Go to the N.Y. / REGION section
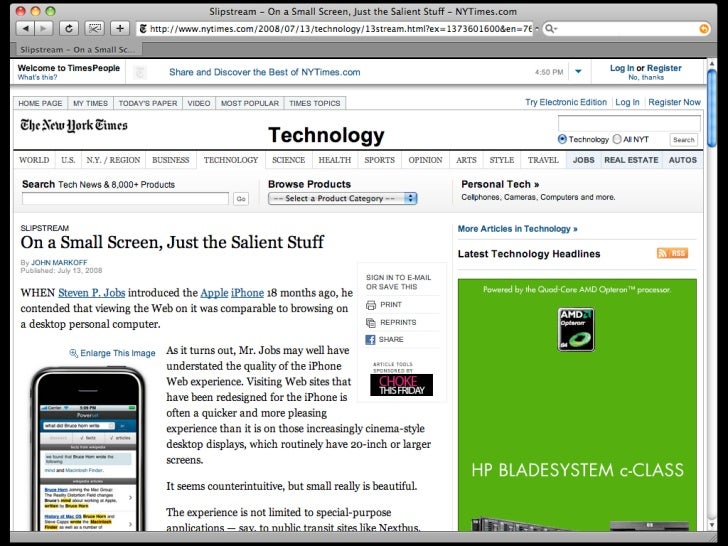 (x=113, y=160)
